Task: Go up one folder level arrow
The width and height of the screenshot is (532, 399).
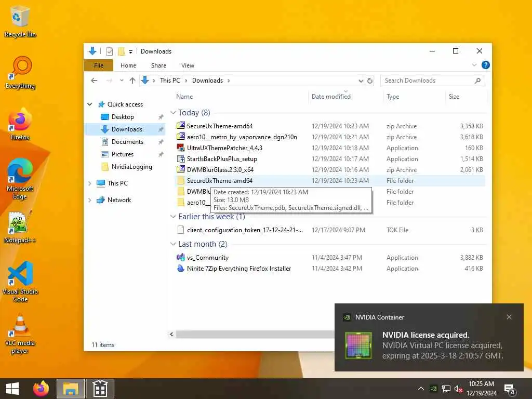Action: point(132,81)
